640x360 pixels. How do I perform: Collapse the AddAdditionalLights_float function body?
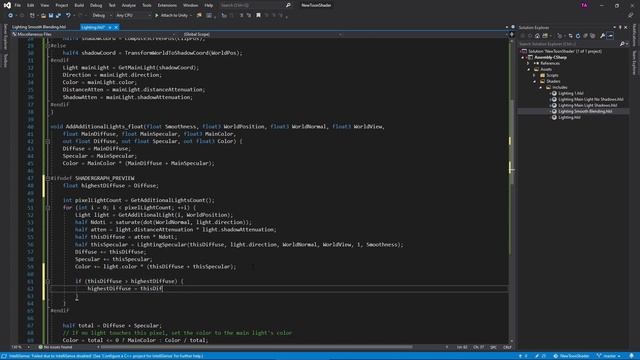tap(48, 141)
